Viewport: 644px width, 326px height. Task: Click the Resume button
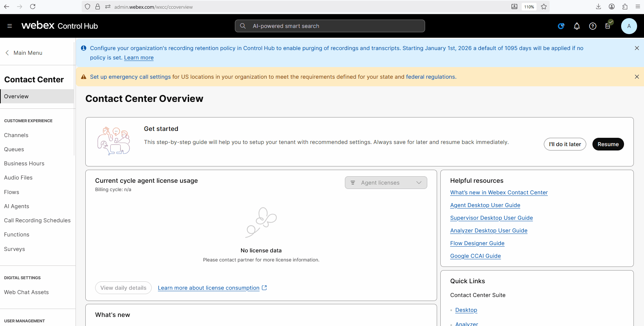608,144
